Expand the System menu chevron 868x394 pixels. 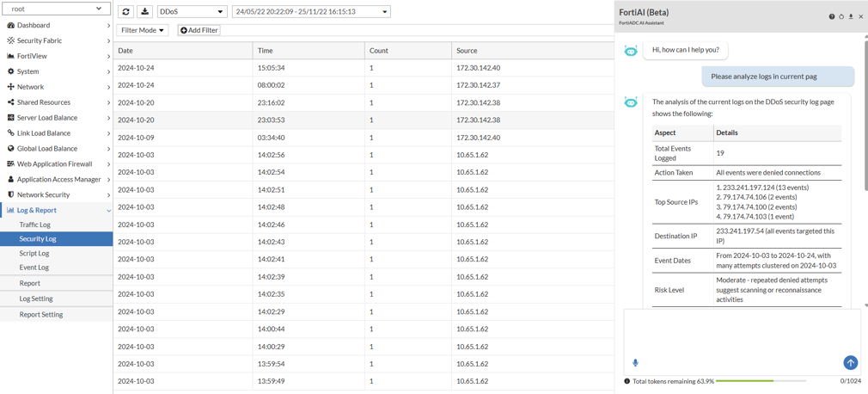point(108,71)
